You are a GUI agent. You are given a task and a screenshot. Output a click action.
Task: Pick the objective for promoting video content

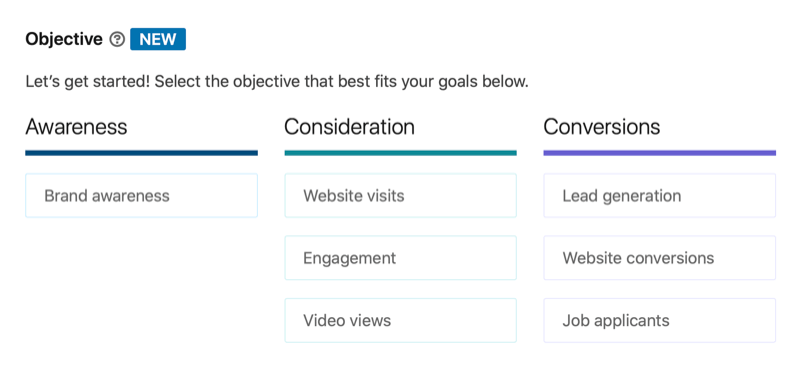pos(401,321)
